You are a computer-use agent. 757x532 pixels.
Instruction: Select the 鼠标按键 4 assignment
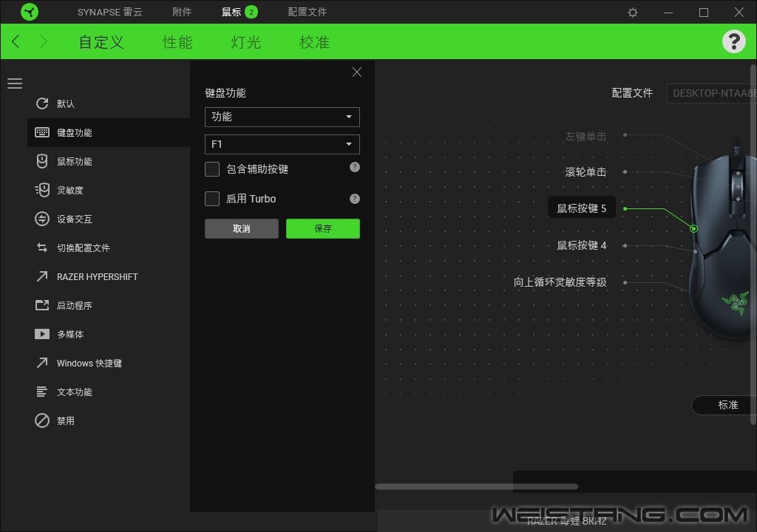[x=581, y=245]
